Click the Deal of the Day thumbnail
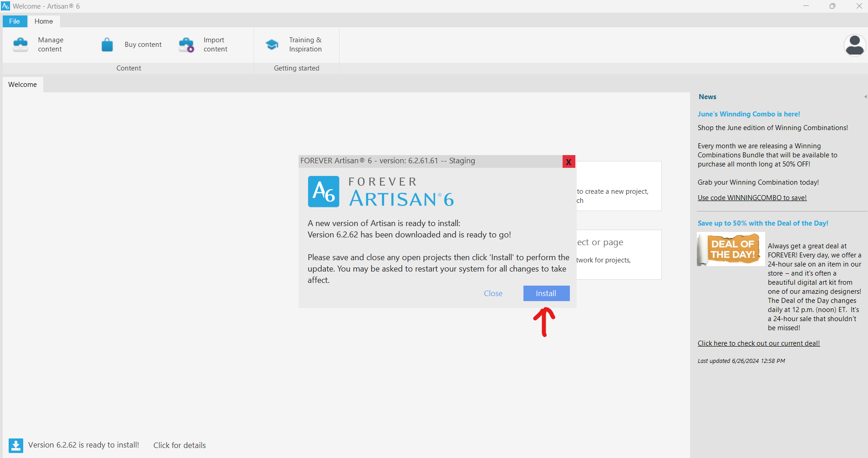The width and height of the screenshot is (868, 458). (x=731, y=249)
